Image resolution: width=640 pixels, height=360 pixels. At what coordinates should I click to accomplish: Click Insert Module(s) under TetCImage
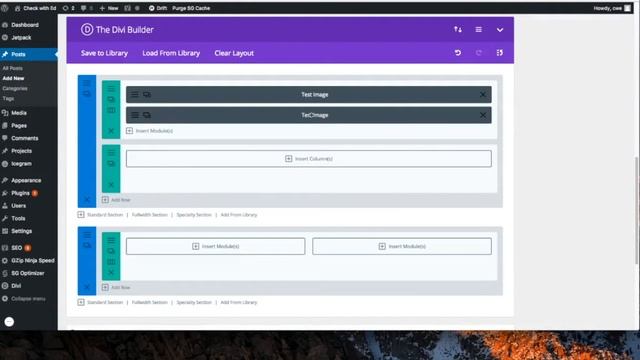[149, 131]
